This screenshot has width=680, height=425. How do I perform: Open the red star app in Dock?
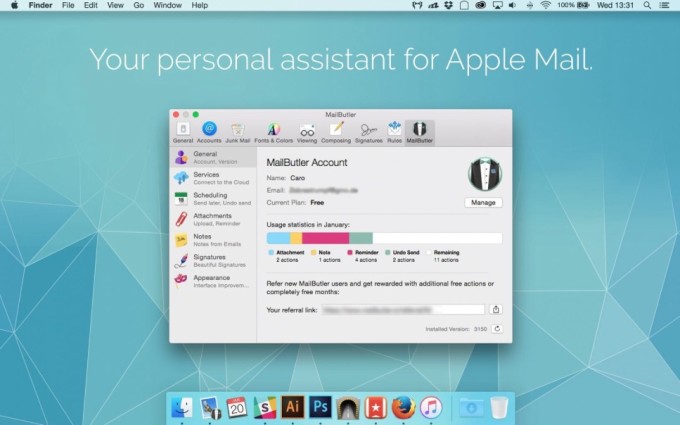[x=376, y=407]
